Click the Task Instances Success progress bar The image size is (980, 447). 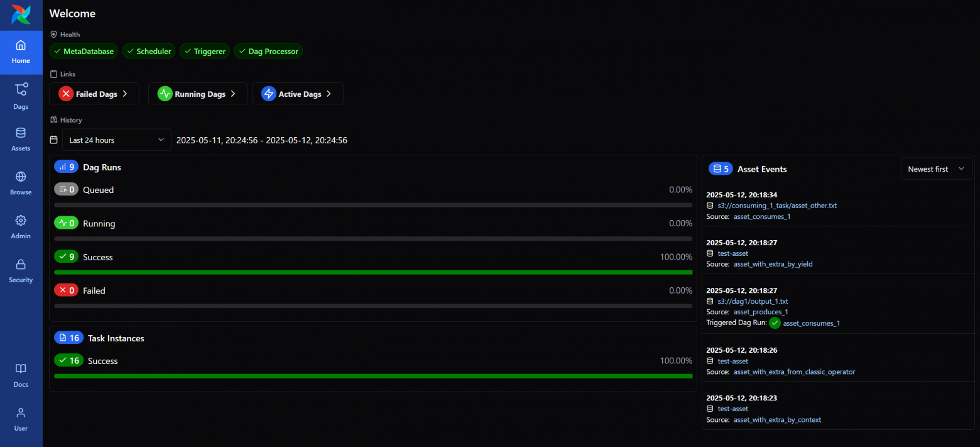373,376
